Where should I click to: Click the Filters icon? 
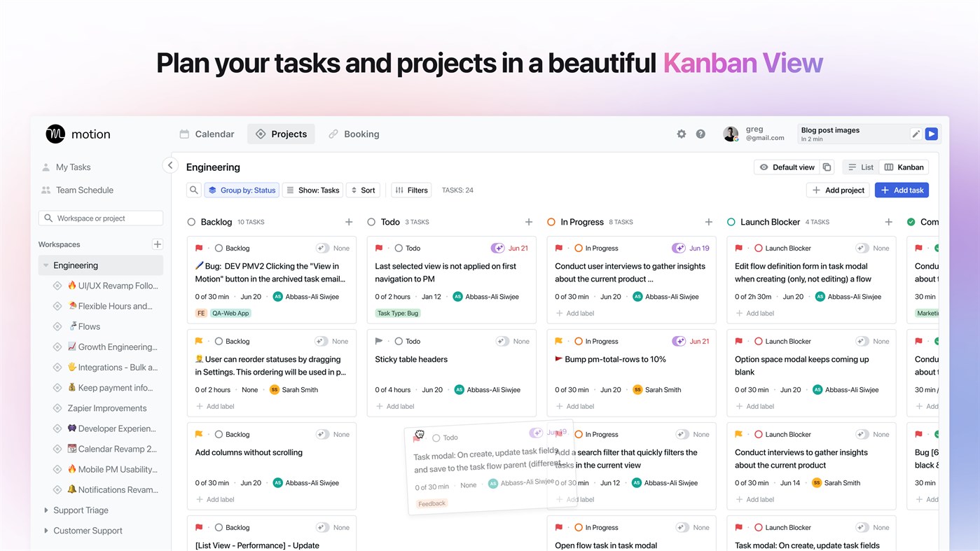(x=399, y=189)
